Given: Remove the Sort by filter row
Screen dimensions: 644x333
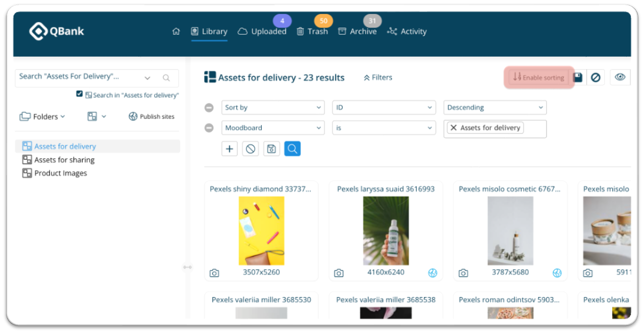Looking at the screenshot, I should (209, 108).
